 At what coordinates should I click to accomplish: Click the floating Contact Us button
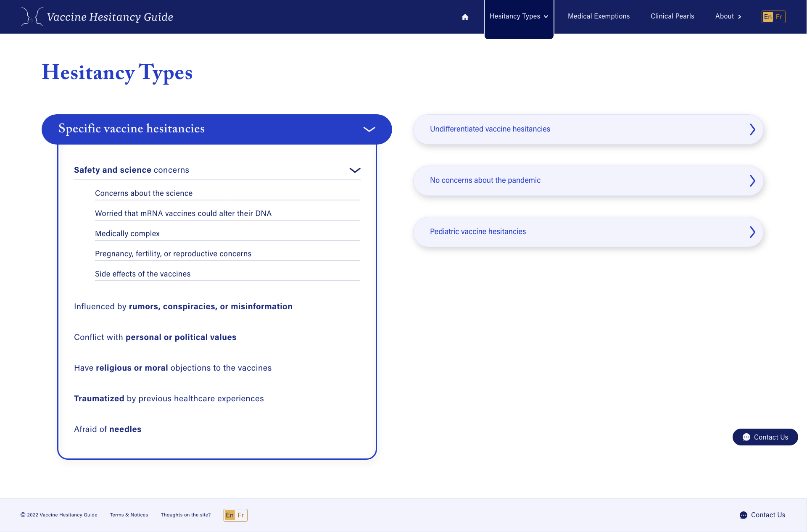point(765,437)
